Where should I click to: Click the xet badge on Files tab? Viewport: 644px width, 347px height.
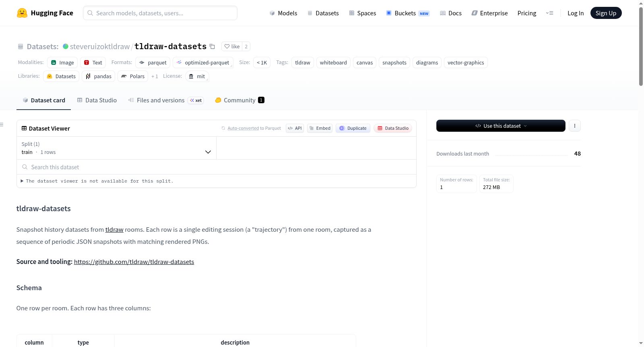click(x=196, y=100)
